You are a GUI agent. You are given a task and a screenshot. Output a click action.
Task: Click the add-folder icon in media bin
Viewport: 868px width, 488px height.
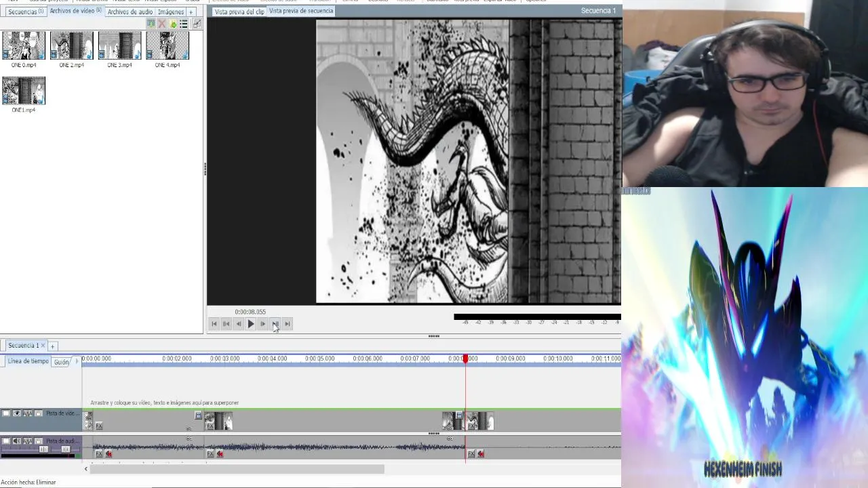pos(172,24)
